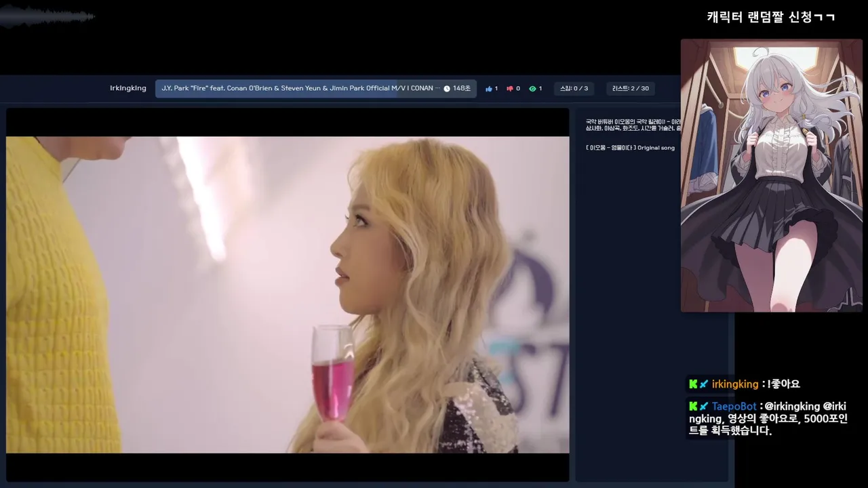Click the TaepoBot username in chat
Image resolution: width=868 pixels, height=488 pixels.
coord(734,407)
